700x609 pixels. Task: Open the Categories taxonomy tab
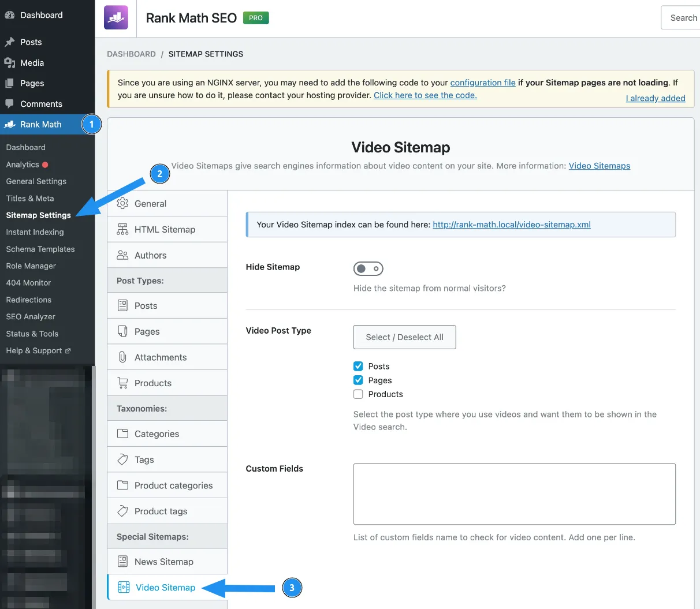tap(167, 434)
